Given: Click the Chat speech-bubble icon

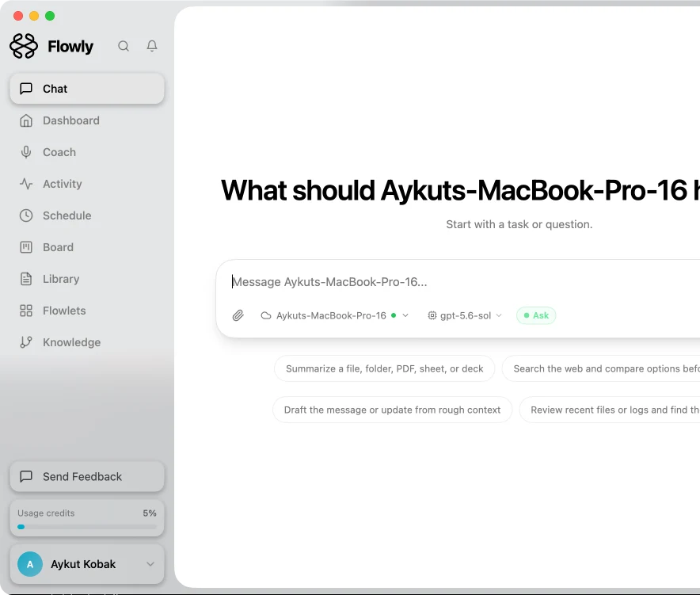Looking at the screenshot, I should (26, 89).
